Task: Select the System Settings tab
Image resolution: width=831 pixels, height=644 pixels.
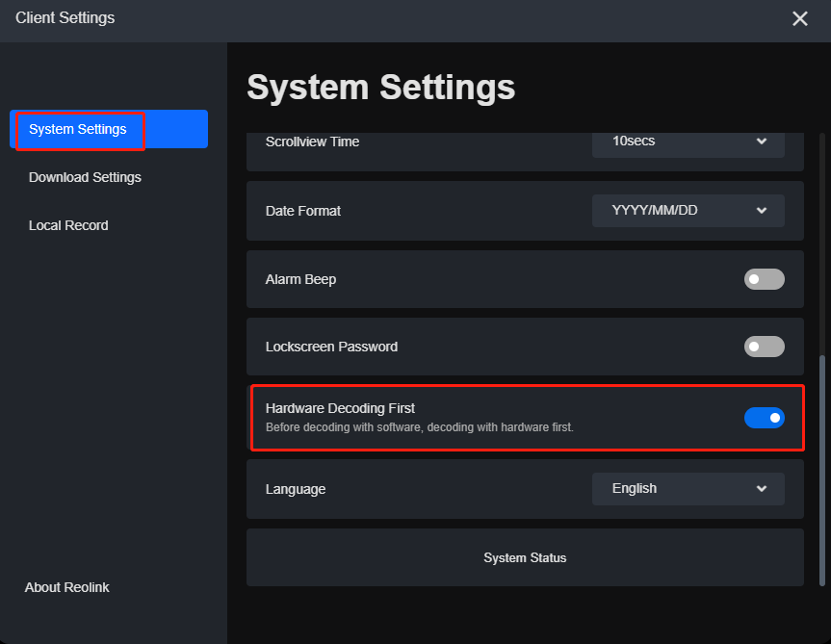Action: pos(109,129)
